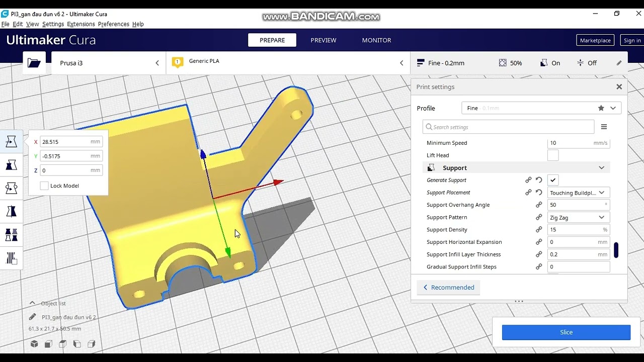
Task: Toggle the Lift Head checkbox
Action: point(553,155)
